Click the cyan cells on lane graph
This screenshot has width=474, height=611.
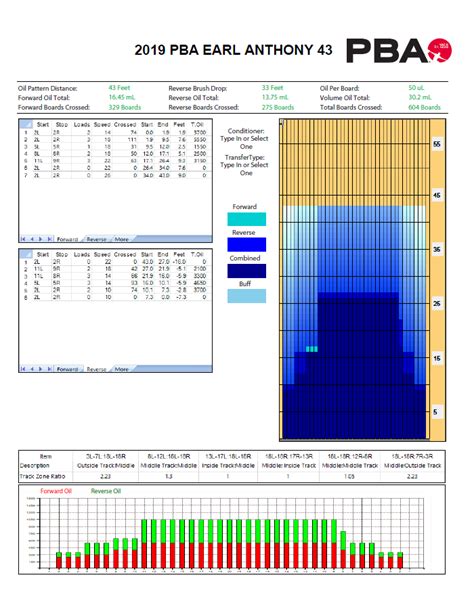312,349
